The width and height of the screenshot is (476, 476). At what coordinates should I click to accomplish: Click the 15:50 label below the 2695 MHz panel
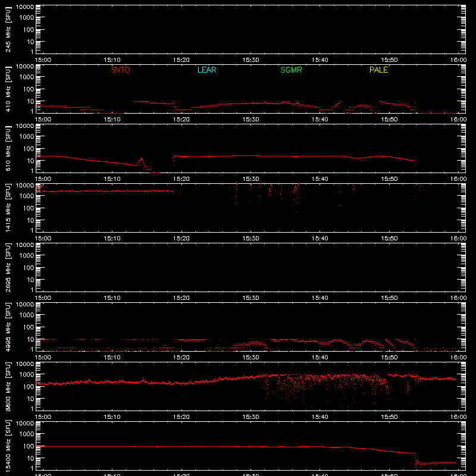[389, 298]
